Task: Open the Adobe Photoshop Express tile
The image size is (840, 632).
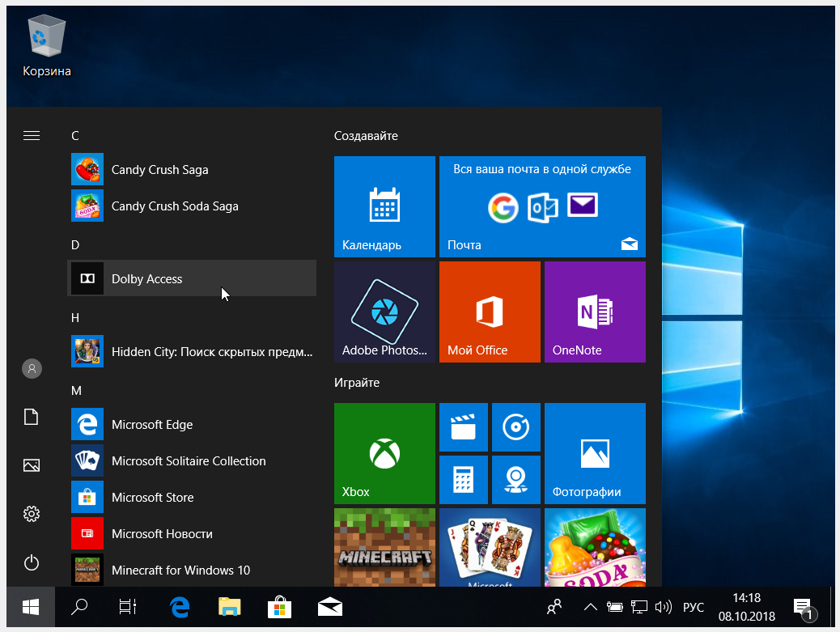Action: click(384, 312)
